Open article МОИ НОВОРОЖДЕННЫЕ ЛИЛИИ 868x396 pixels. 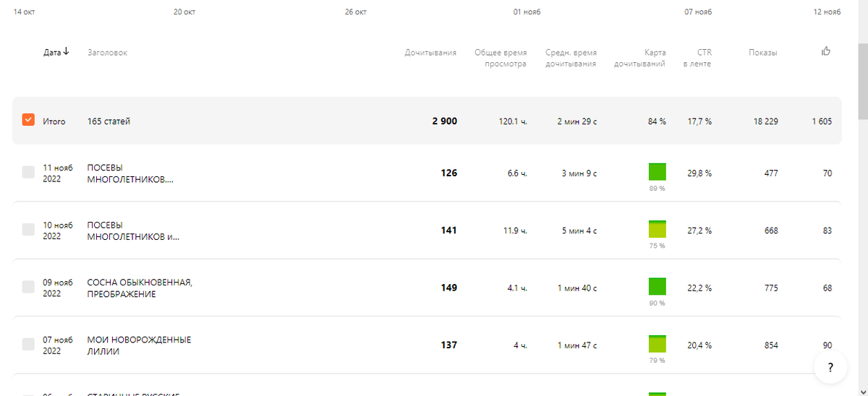click(139, 345)
